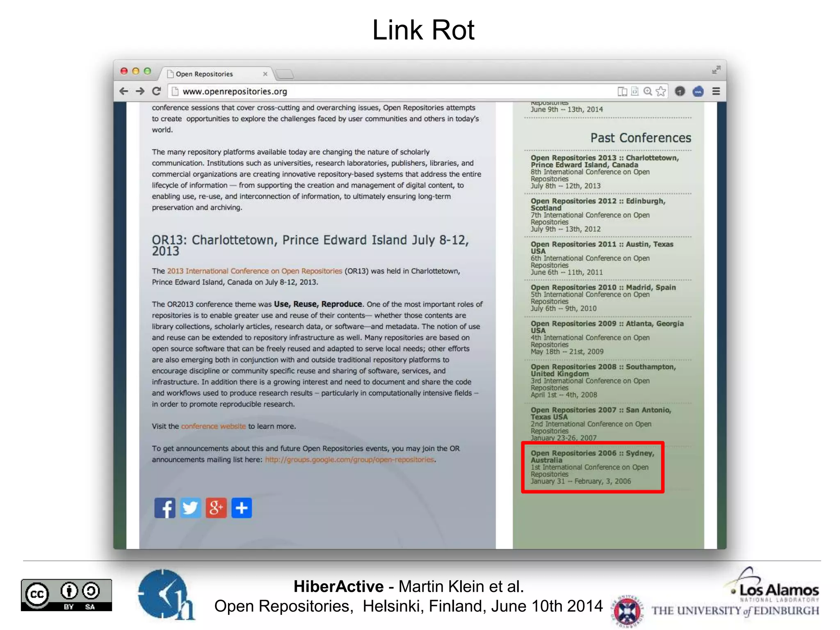Click the Link Rot slide title
The height and width of the screenshot is (630, 840).
pyautogui.click(x=423, y=30)
